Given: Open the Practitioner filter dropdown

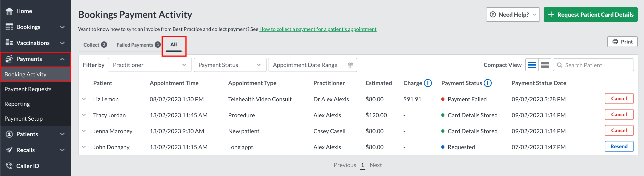Looking at the screenshot, I should [x=150, y=65].
